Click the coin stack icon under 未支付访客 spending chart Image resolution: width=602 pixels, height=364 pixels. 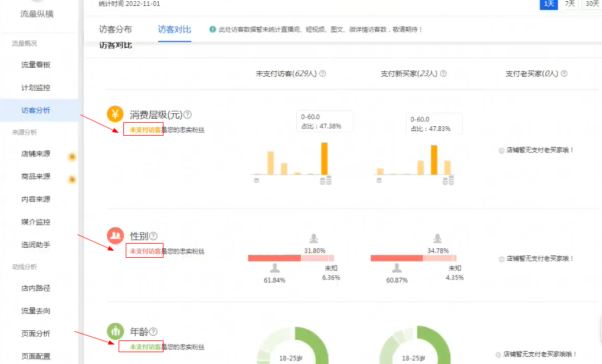326,180
